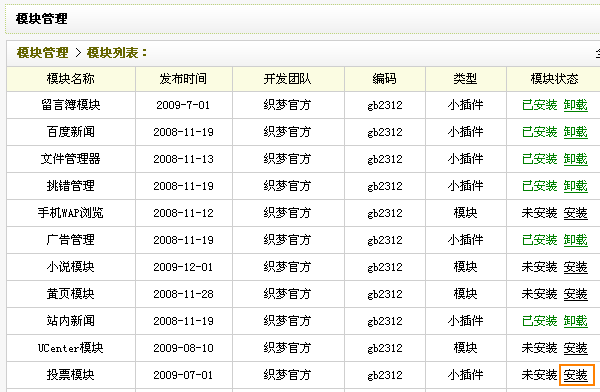Uninstall the 留言簿模块 module
Screen dimensions: 600x392
(x=576, y=105)
